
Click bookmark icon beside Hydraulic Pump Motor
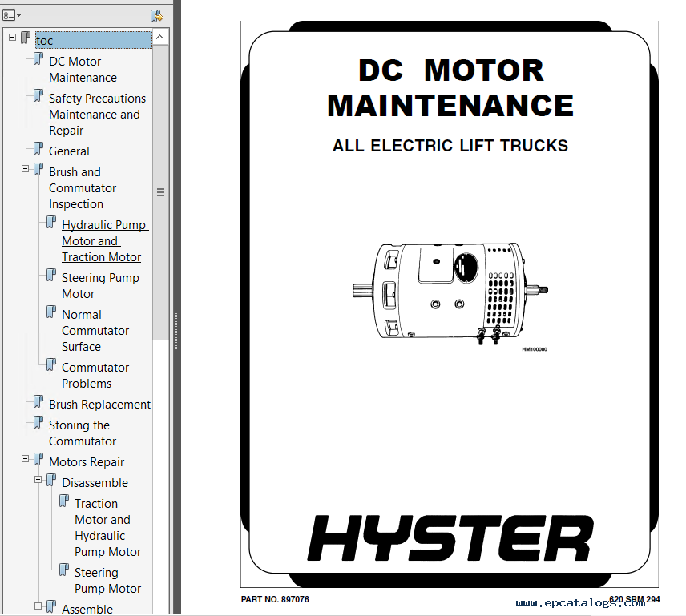pos(51,222)
